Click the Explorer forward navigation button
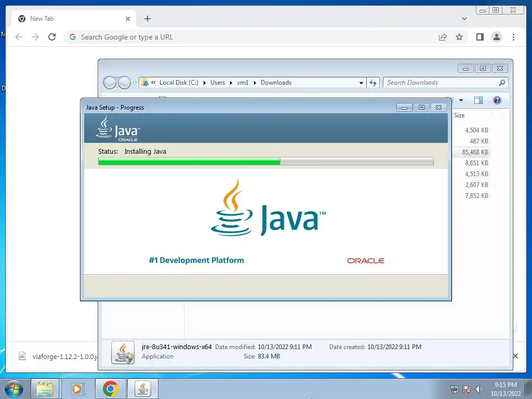This screenshot has width=532, height=399. pyautogui.click(x=124, y=83)
